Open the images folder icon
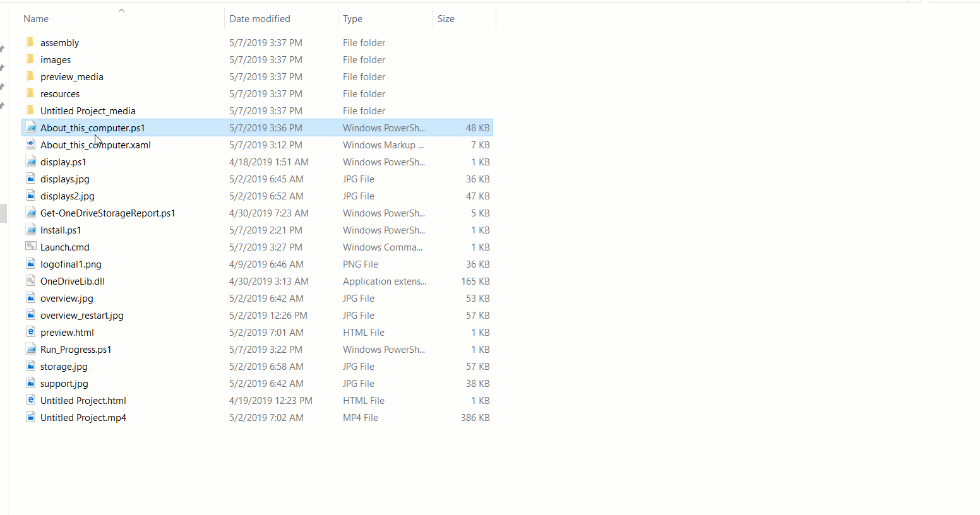 coord(31,59)
